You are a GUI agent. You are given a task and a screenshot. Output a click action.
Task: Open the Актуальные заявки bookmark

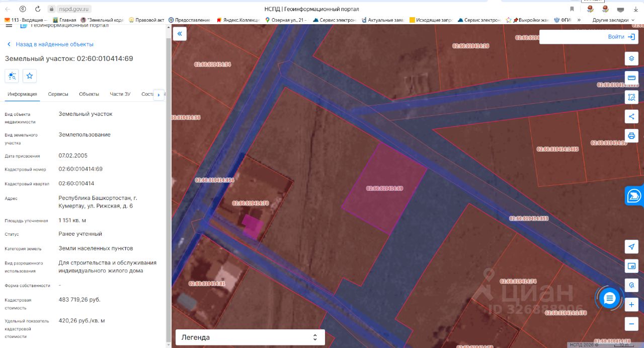[382, 20]
